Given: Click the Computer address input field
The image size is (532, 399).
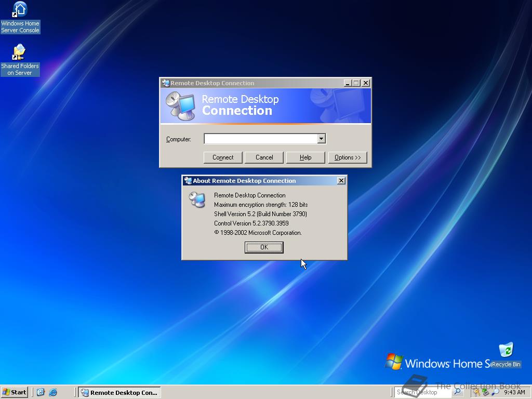Looking at the screenshot, I should coord(261,138).
